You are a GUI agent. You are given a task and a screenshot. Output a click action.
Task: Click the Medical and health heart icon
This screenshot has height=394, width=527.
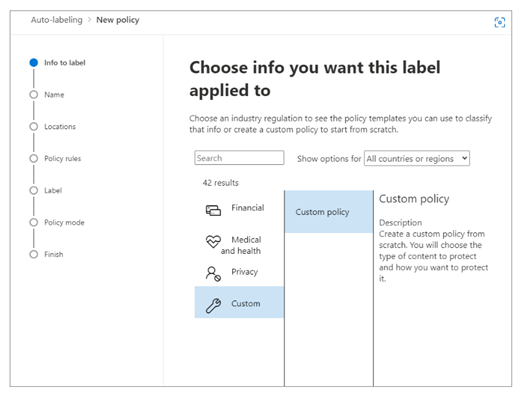pyautogui.click(x=213, y=241)
